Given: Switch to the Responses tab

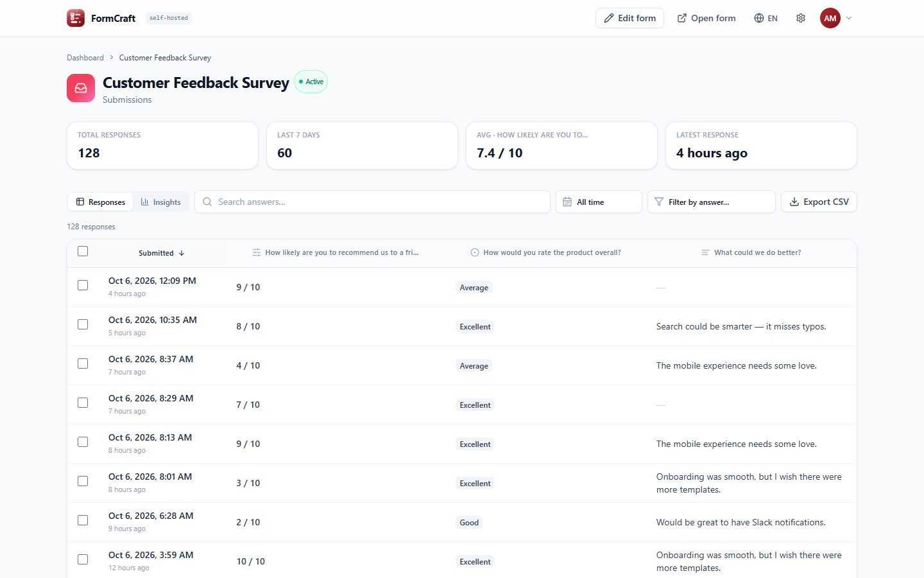Looking at the screenshot, I should click(101, 202).
